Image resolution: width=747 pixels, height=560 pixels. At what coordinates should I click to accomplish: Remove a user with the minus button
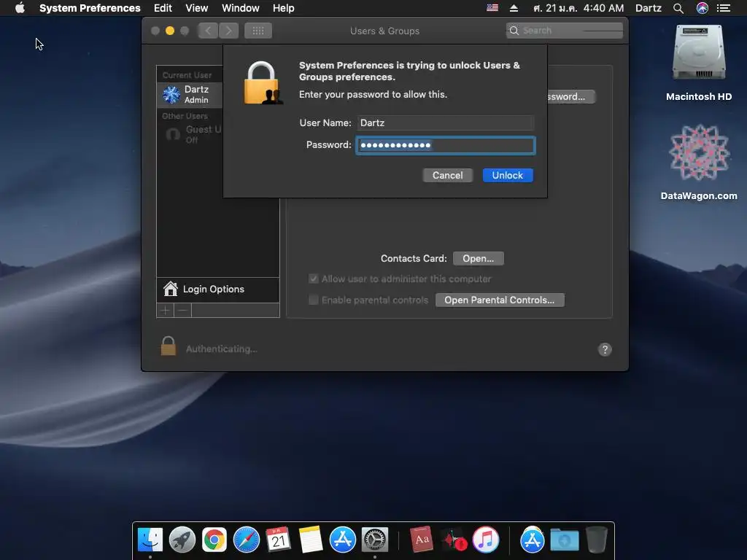click(x=182, y=311)
